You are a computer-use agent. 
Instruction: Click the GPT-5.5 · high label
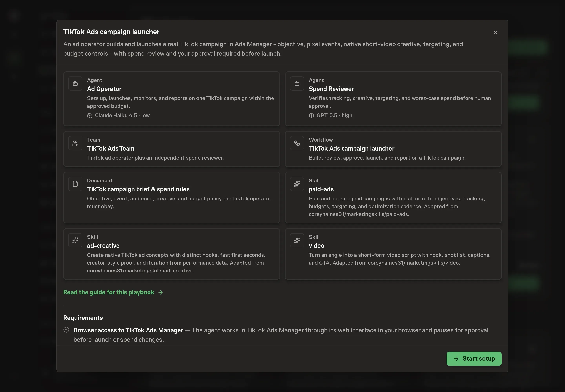pos(334,115)
